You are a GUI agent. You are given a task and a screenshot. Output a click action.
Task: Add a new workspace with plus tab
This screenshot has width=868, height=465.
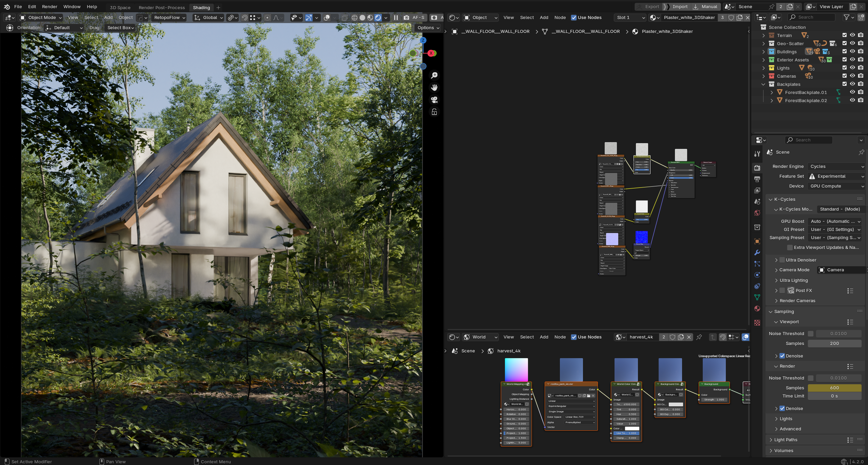point(218,7)
